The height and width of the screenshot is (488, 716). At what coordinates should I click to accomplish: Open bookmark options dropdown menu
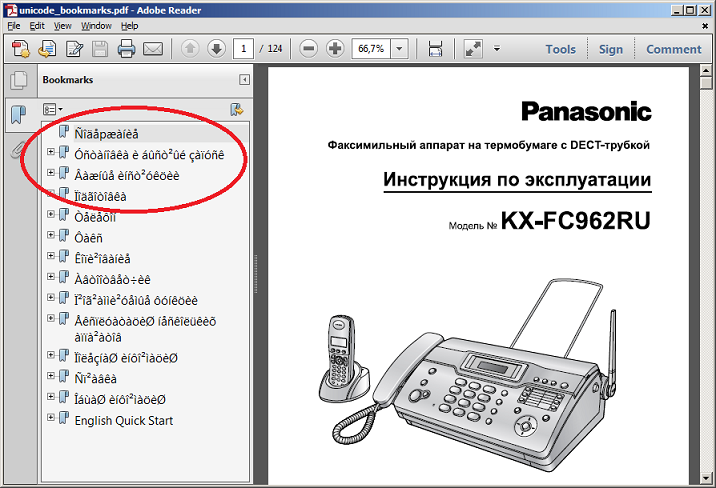(x=53, y=109)
